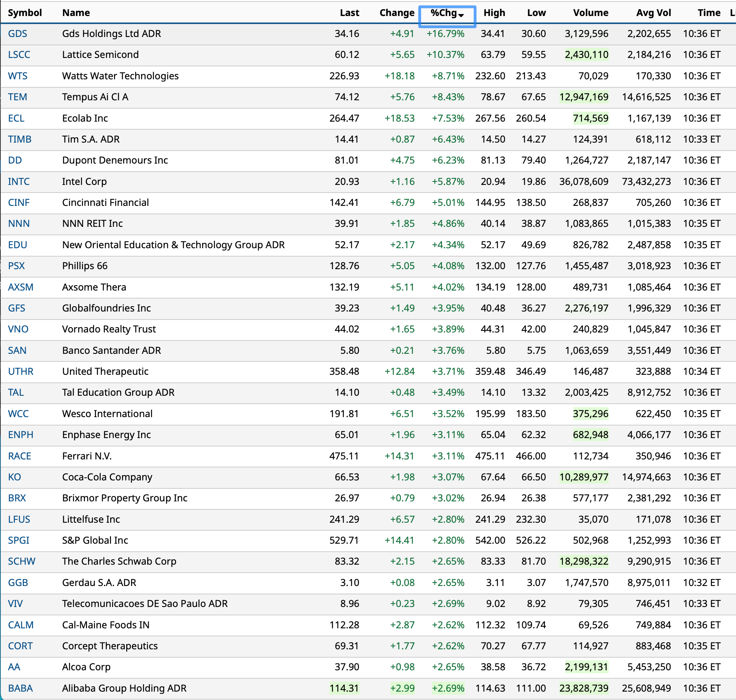Open the LSCC ticker link
Image resolution: width=736 pixels, height=700 pixels.
19,55
